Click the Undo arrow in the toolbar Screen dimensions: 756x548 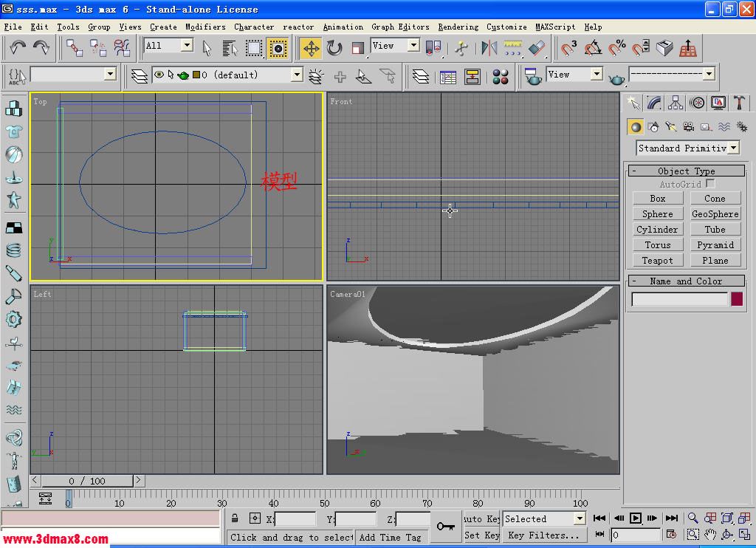18,48
